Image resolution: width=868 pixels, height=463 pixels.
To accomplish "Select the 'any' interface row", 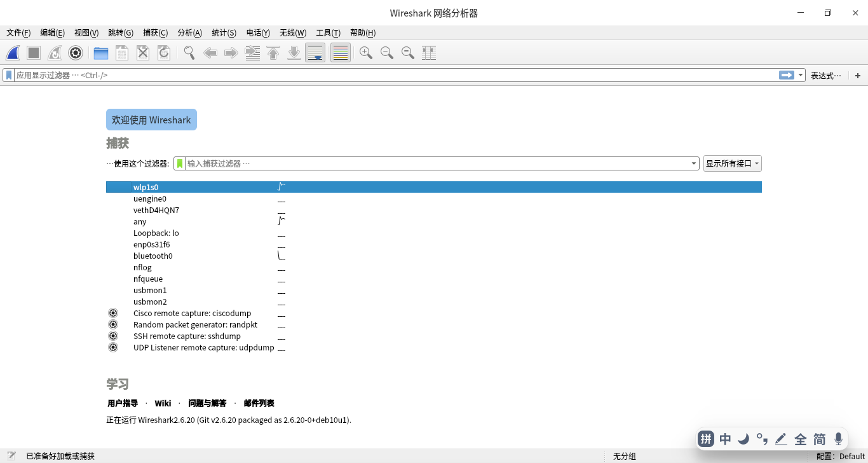I will 433,221.
